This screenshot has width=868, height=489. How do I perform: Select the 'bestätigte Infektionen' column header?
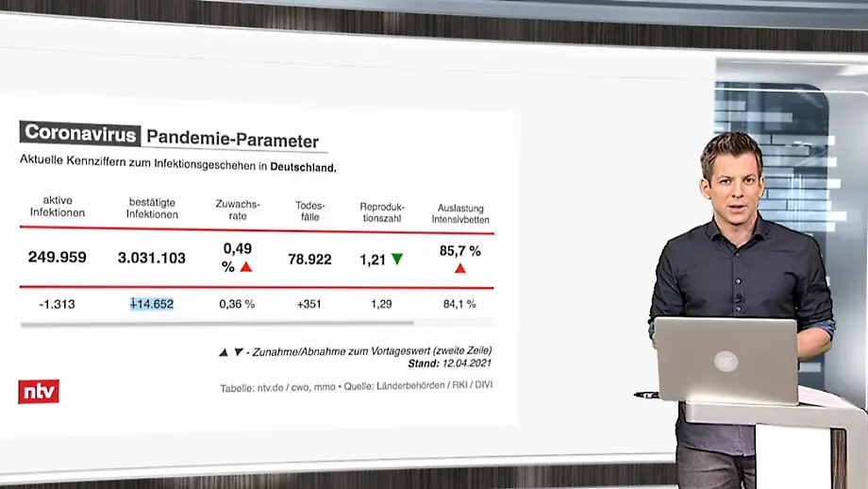coord(152,207)
